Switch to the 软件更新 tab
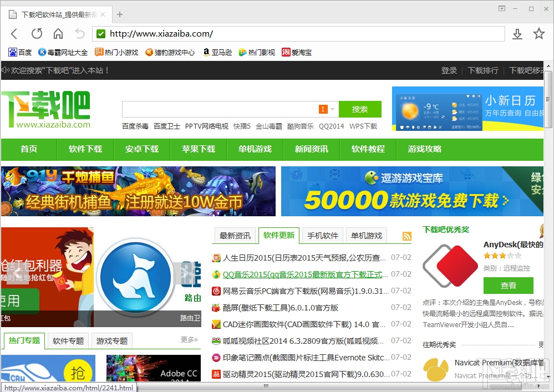Viewport: 554px width, 392px height. 279,235
